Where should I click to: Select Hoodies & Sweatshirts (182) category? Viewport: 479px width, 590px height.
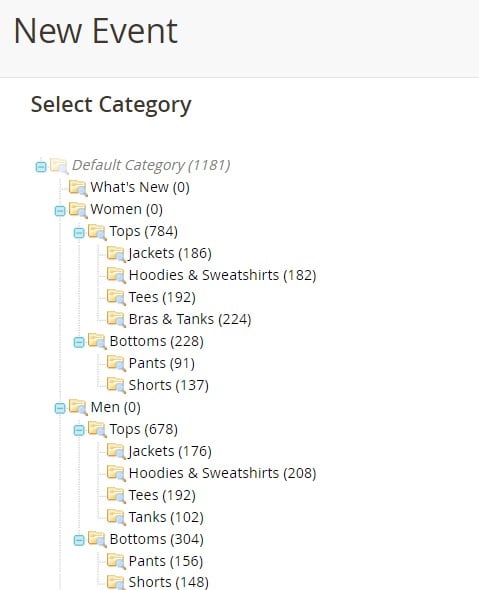click(x=222, y=275)
